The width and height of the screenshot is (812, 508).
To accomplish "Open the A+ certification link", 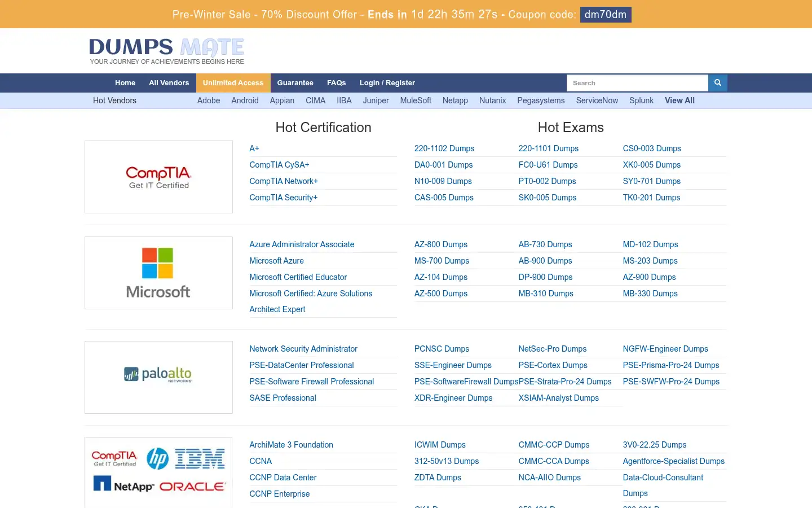I will 254,148.
